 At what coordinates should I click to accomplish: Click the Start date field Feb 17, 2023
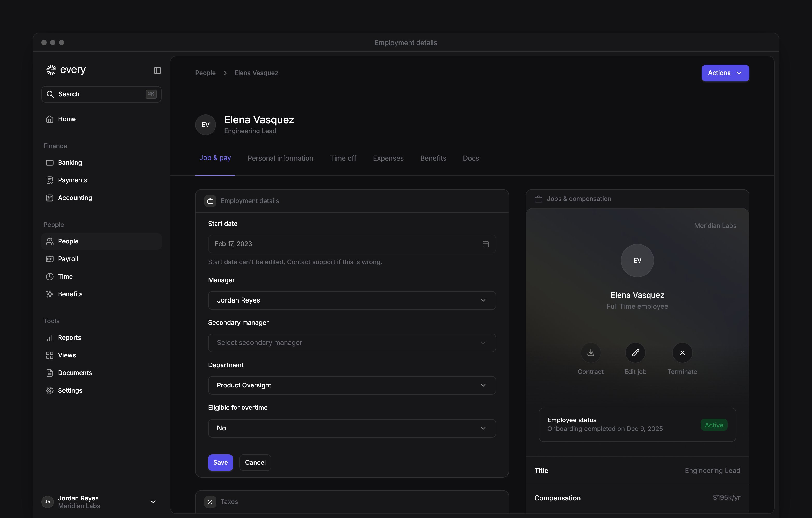(x=352, y=244)
